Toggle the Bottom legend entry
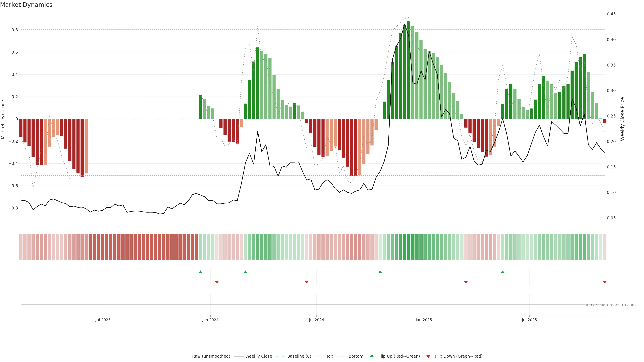 click(x=356, y=356)
